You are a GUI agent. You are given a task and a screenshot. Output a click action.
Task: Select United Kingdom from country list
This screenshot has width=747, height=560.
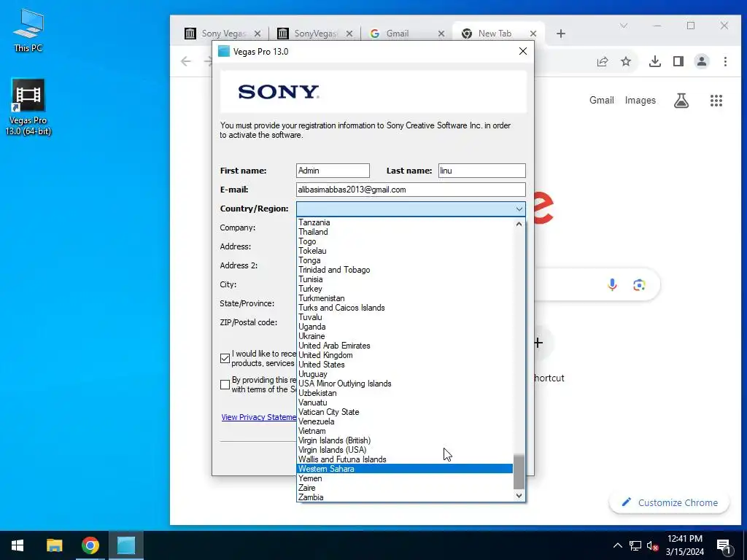tap(405, 355)
